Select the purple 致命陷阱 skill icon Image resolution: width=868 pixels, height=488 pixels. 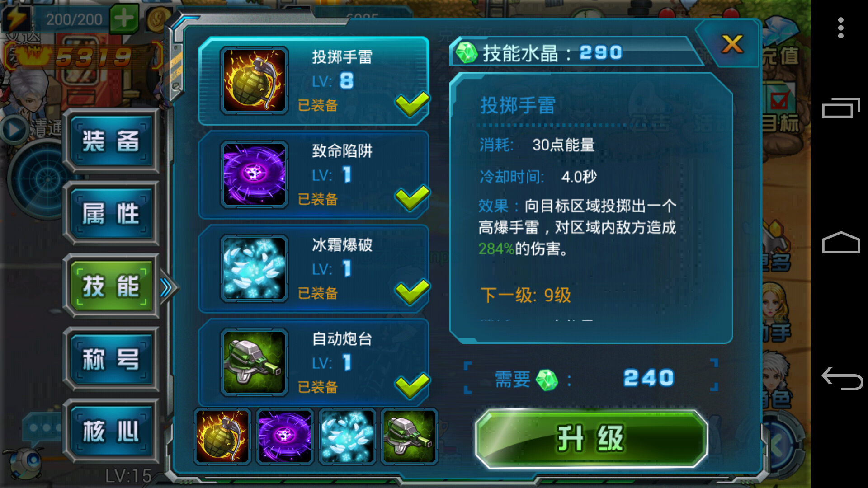[x=254, y=174]
